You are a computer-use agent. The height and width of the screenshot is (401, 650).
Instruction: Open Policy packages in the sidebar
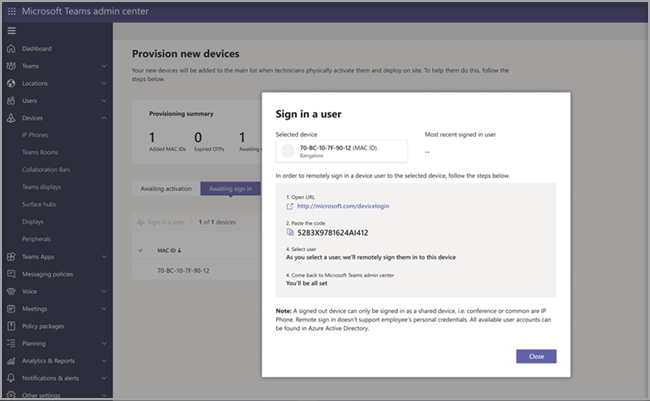pos(43,326)
